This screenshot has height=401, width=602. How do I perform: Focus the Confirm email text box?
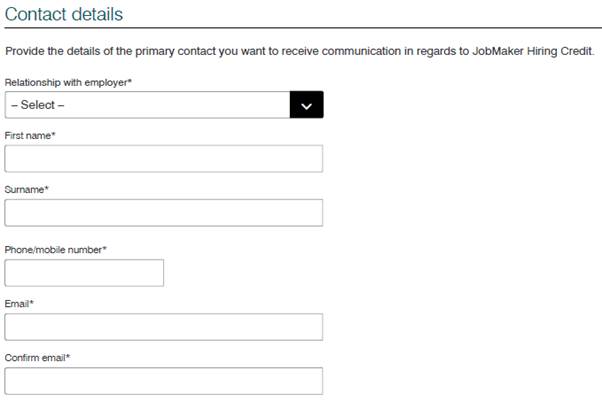(164, 381)
